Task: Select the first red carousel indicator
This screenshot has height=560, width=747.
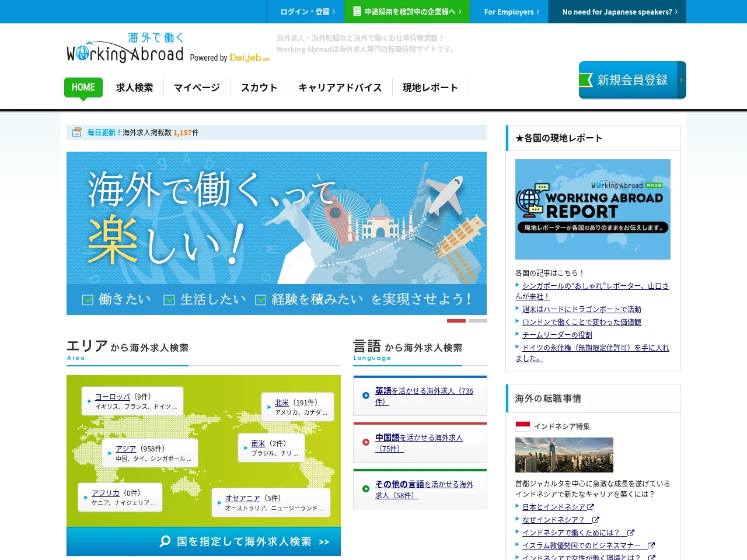Action: 456,321
